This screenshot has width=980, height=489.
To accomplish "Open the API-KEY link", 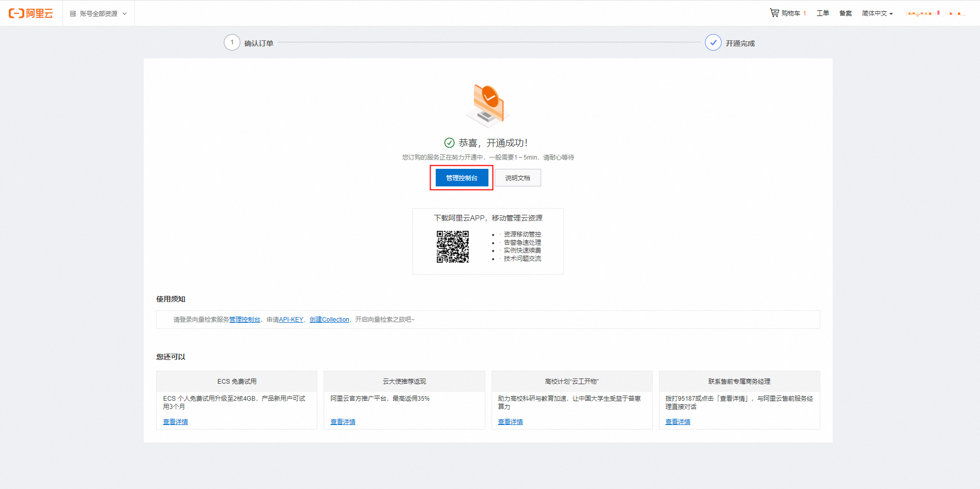I will tap(291, 320).
